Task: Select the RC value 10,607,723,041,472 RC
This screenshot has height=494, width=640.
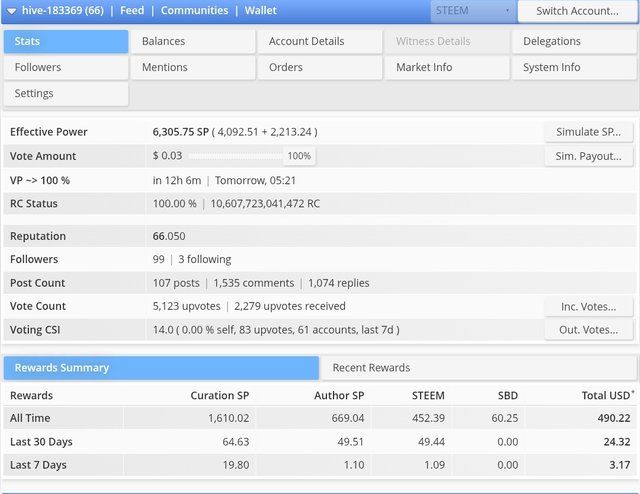Action: [265, 204]
